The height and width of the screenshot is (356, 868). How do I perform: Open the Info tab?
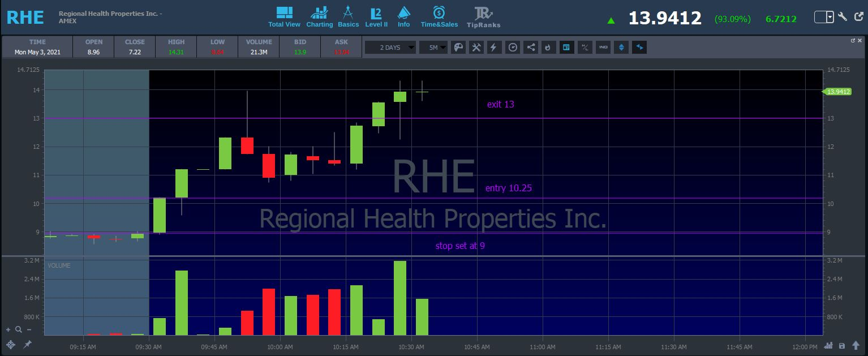pos(403,17)
